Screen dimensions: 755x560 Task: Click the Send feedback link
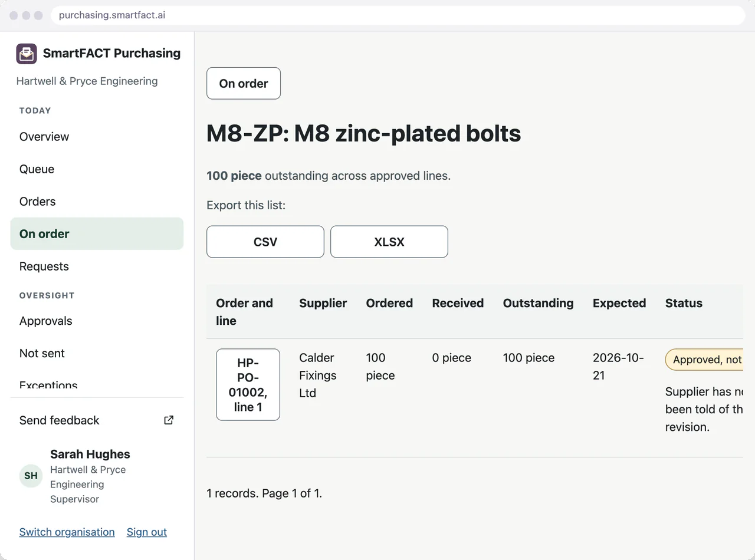point(97,420)
